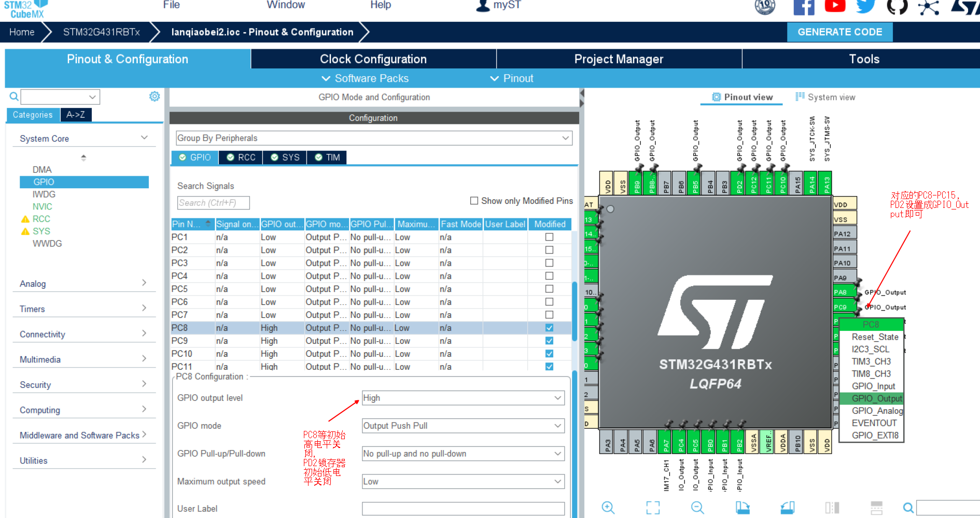Zoom out of the chip pinout

coord(697,508)
